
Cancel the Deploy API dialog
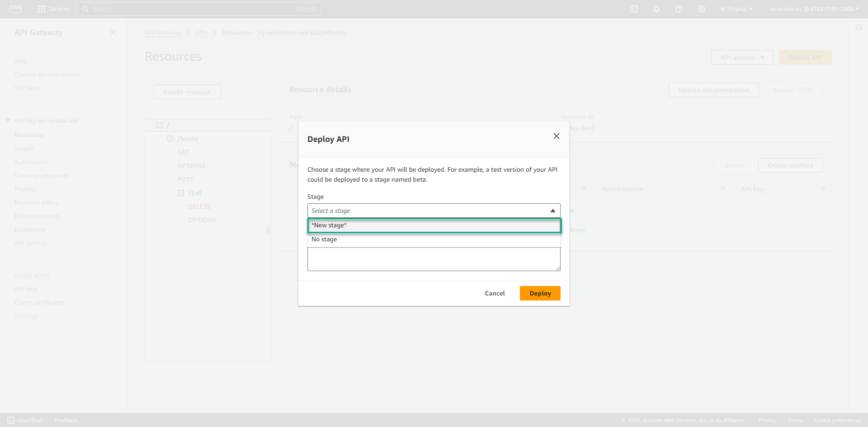coord(495,293)
